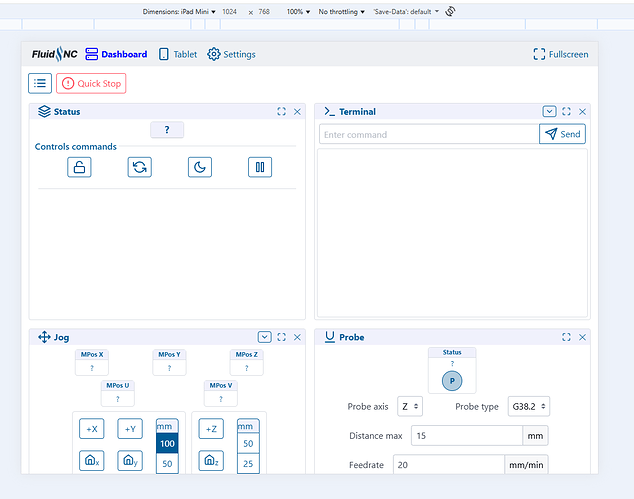Click the Send command button
Screen dimensions: 634x499
(562, 134)
